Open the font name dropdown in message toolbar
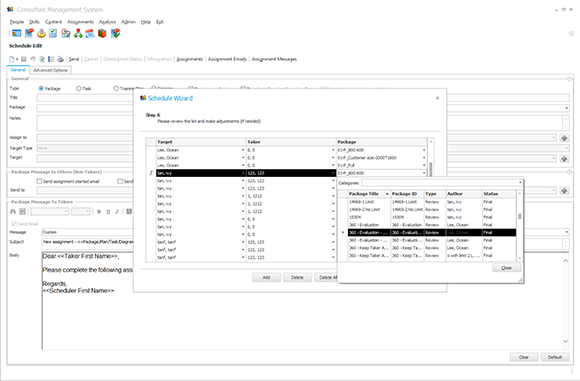 (x=66, y=212)
